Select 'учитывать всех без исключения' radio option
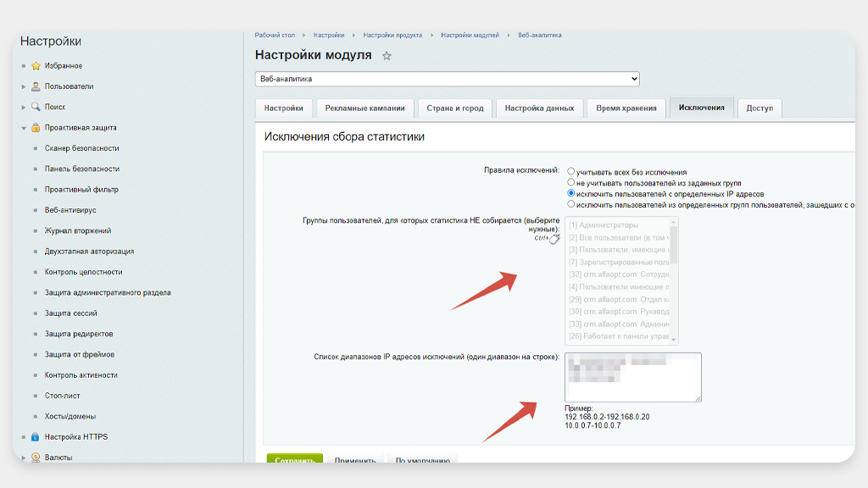868x488 pixels. pos(571,172)
